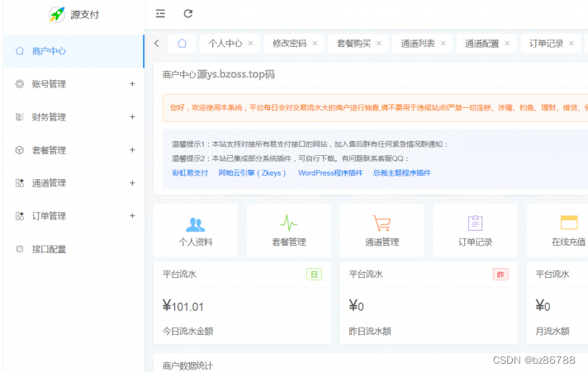The width and height of the screenshot is (588, 372).
Task: Close the 套餐购买 tab
Action: (379, 44)
